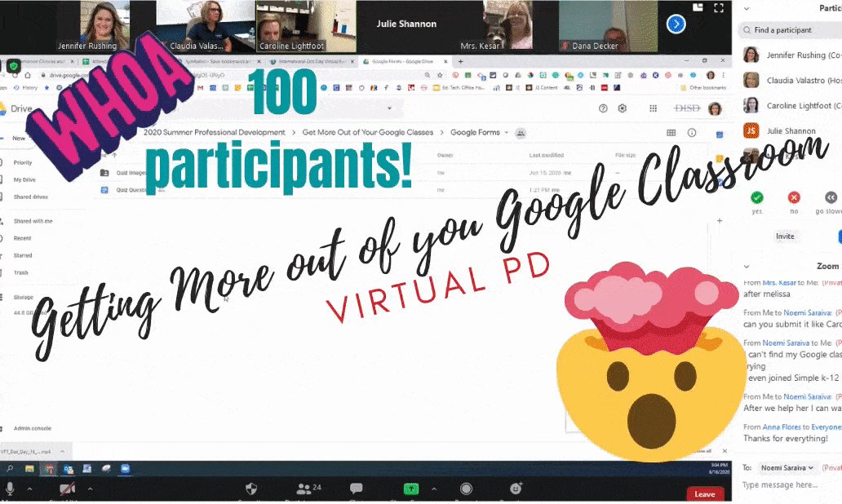Image resolution: width=842 pixels, height=504 pixels.
Task: Click the Record circle icon
Action: click(466, 489)
